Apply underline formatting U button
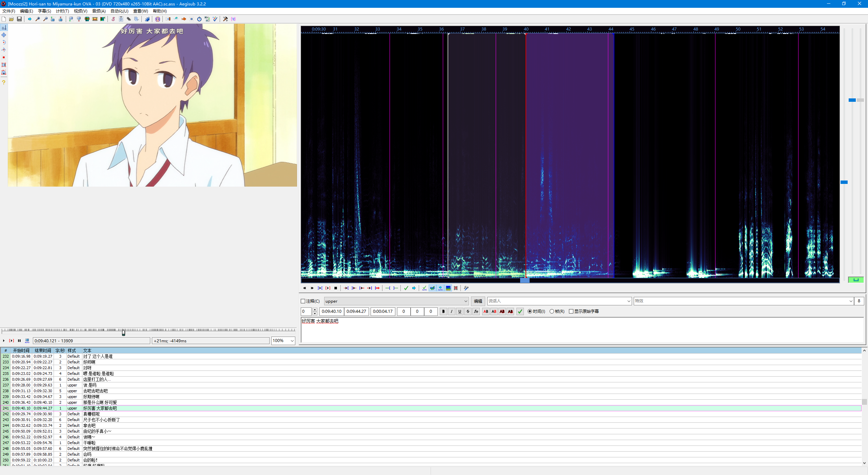868x475 pixels. pyautogui.click(x=460, y=311)
